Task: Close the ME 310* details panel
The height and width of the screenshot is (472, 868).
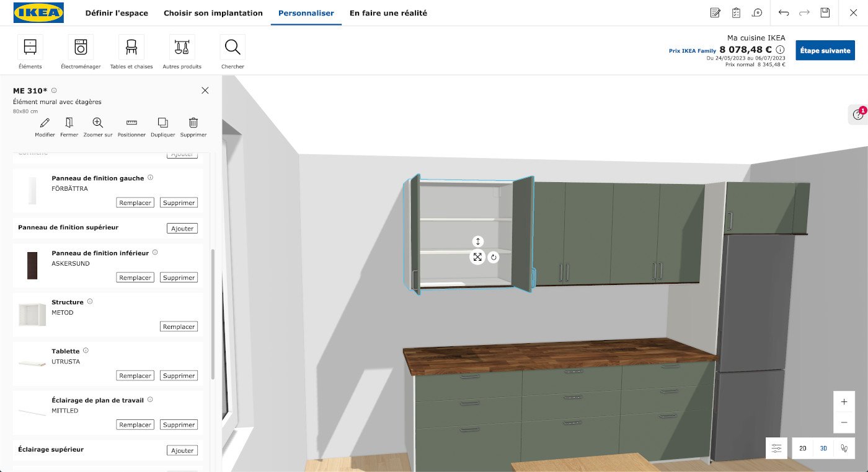Action: (205, 90)
